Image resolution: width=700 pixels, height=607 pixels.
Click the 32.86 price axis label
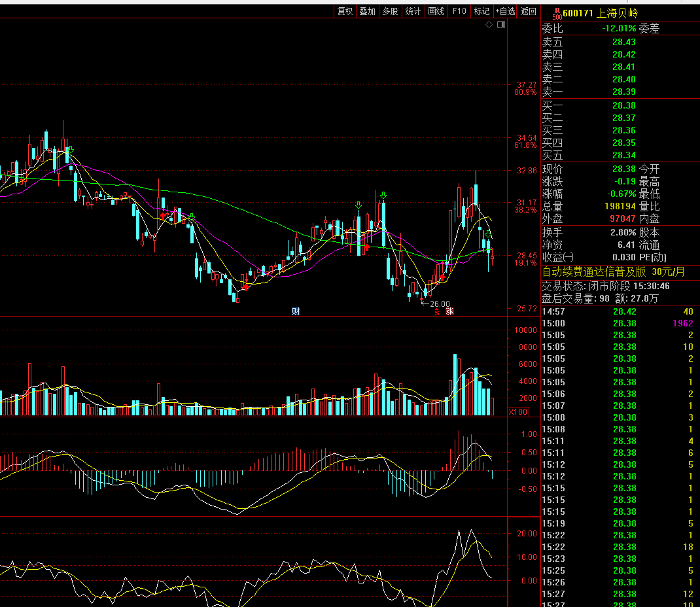click(527, 171)
